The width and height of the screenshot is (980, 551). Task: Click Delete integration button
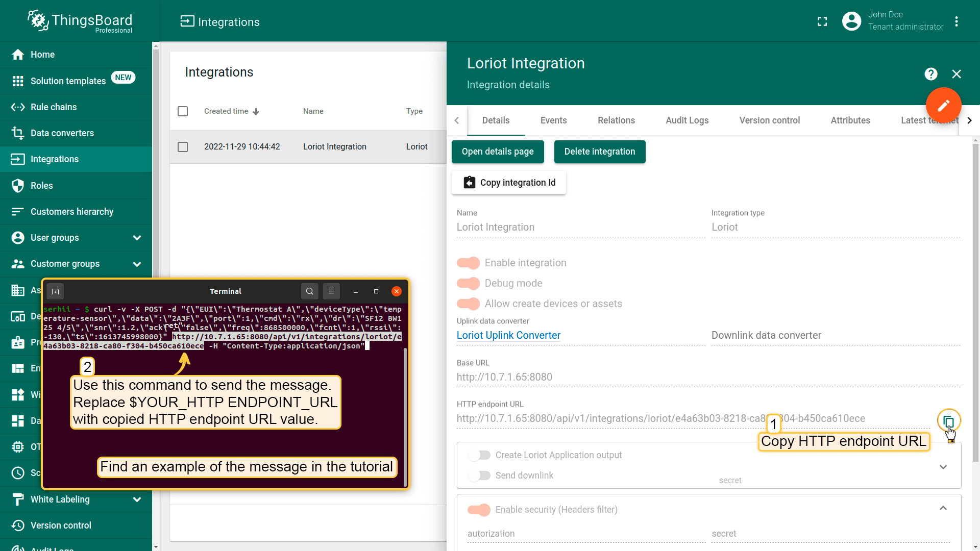[x=600, y=152]
